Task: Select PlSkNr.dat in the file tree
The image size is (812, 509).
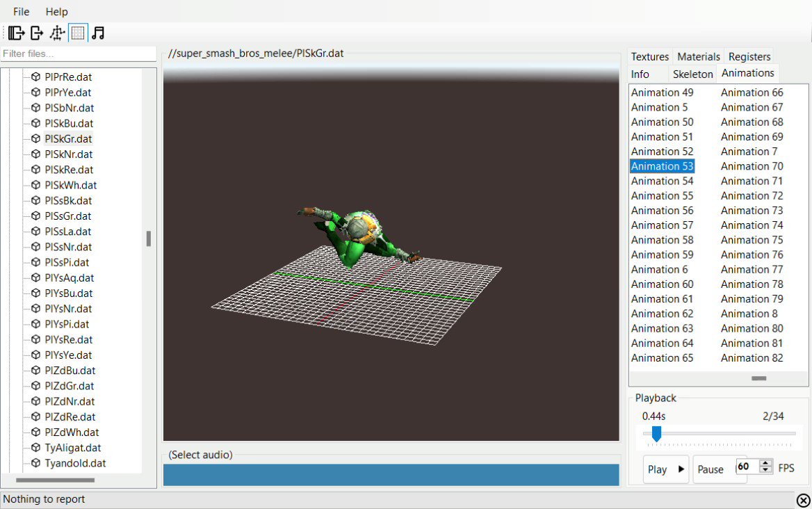Action: pos(68,154)
